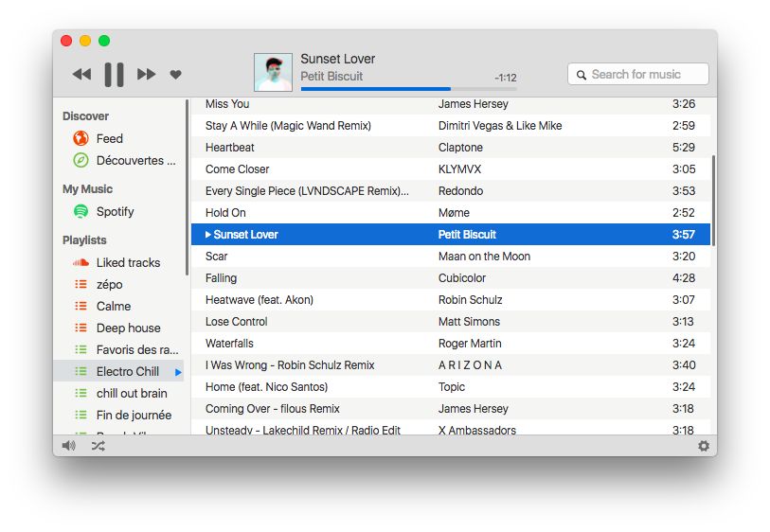
Task: Select Home (feat. Nico Santos)
Action: click(451, 387)
